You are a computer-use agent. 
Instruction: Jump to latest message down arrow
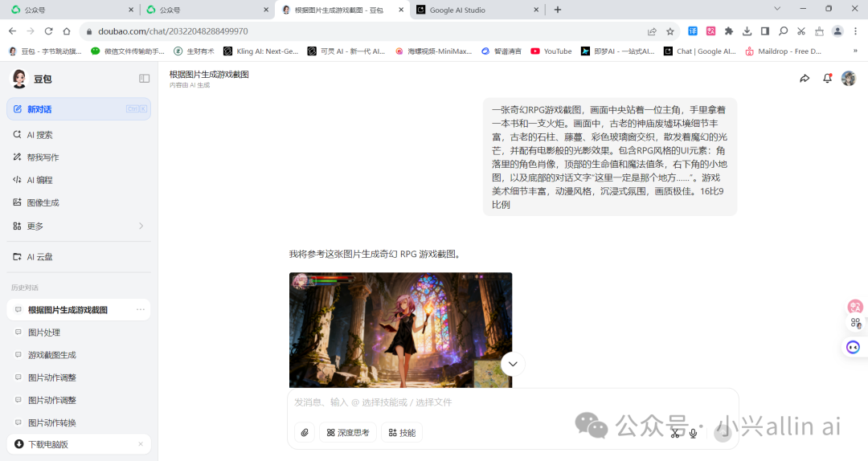tap(513, 364)
